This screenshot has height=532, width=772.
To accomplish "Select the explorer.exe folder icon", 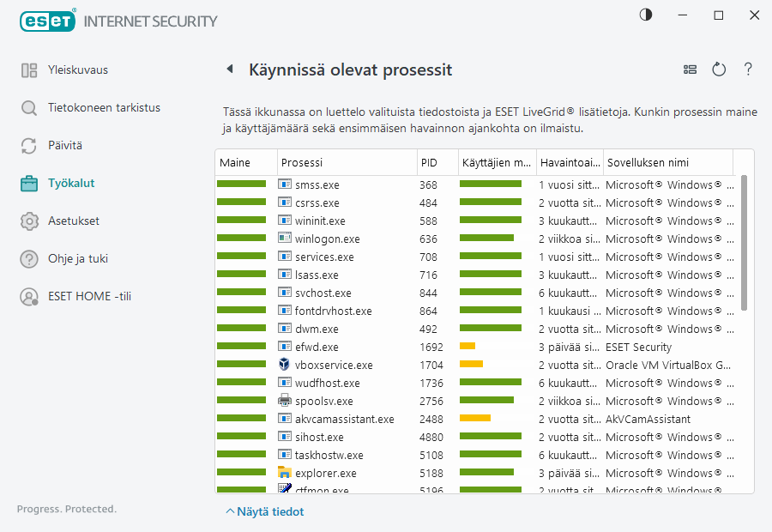I will pos(285,473).
